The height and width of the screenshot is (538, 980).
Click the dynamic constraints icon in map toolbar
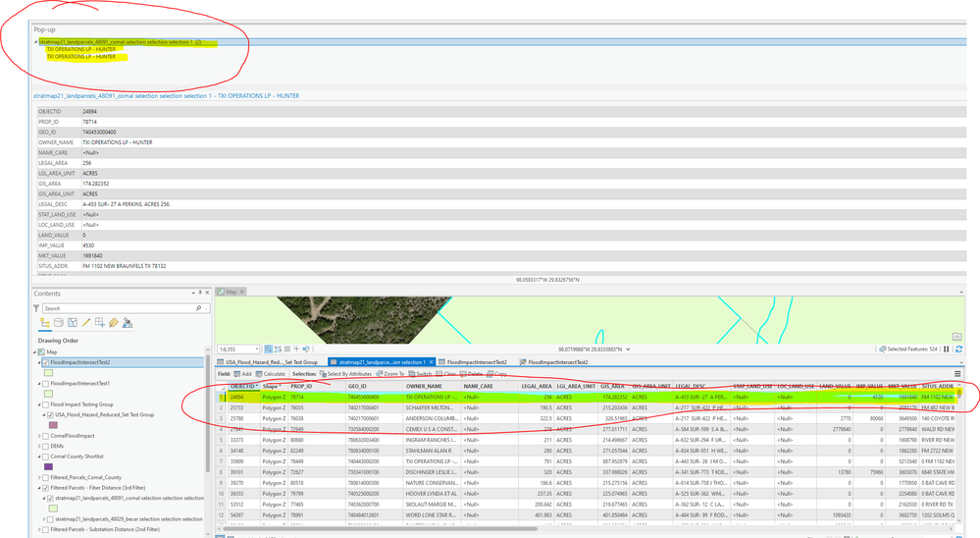point(306,350)
